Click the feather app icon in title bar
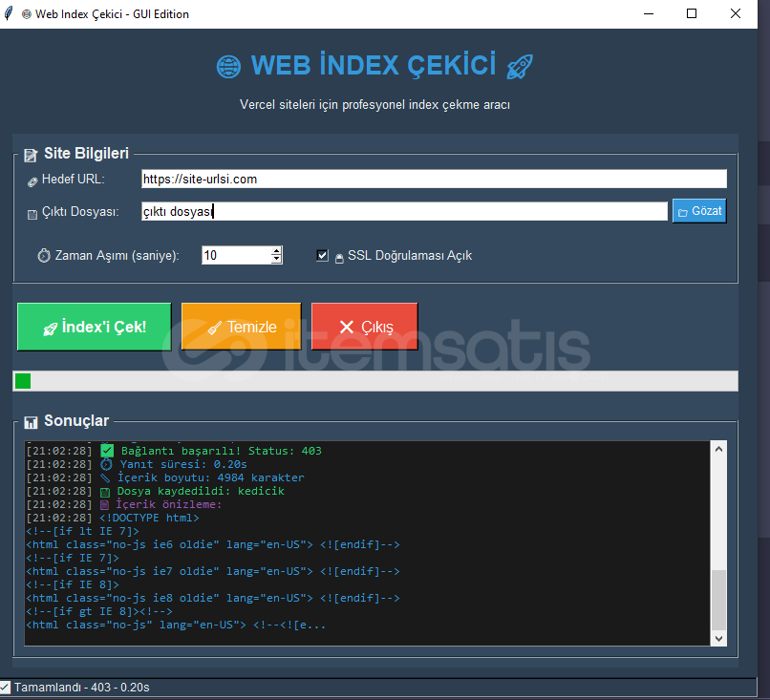The width and height of the screenshot is (770, 700). [10, 13]
